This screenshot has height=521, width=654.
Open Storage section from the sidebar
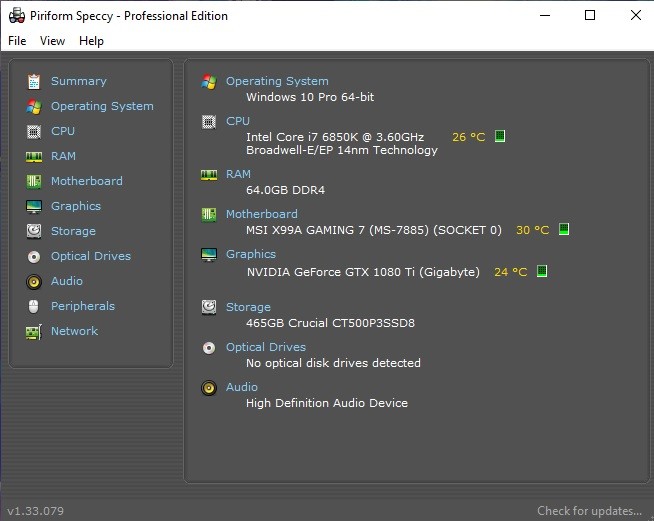pos(73,231)
